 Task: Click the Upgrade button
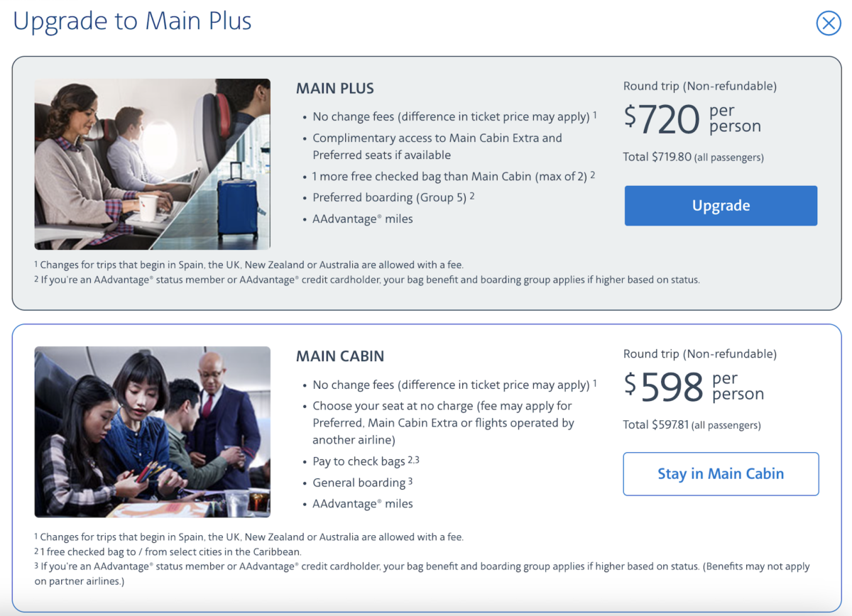click(x=720, y=205)
